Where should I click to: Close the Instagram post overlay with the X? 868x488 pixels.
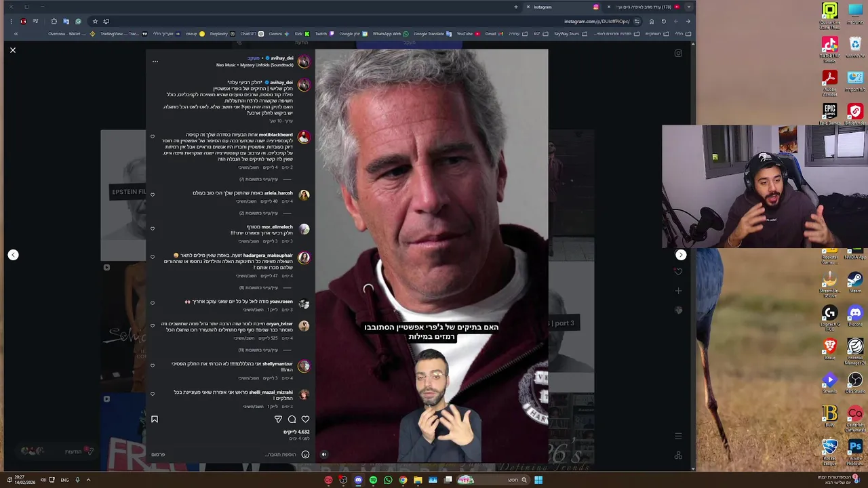pos(13,49)
